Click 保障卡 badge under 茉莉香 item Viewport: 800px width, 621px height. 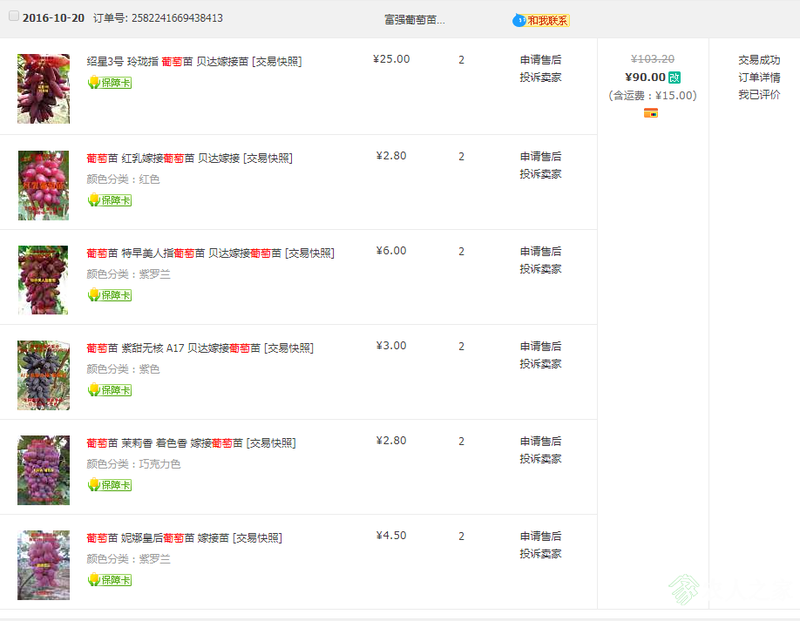click(x=110, y=485)
